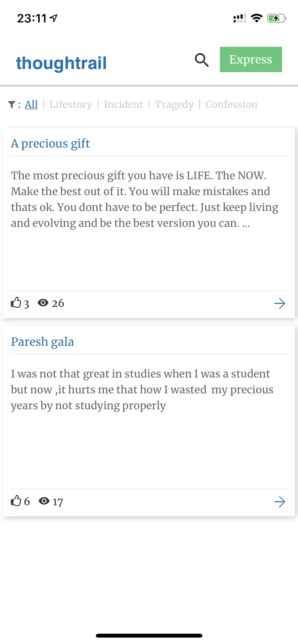Tap the eye views icon showing 26
Image resolution: width=298 pixels, height=644 pixels.
tap(43, 303)
